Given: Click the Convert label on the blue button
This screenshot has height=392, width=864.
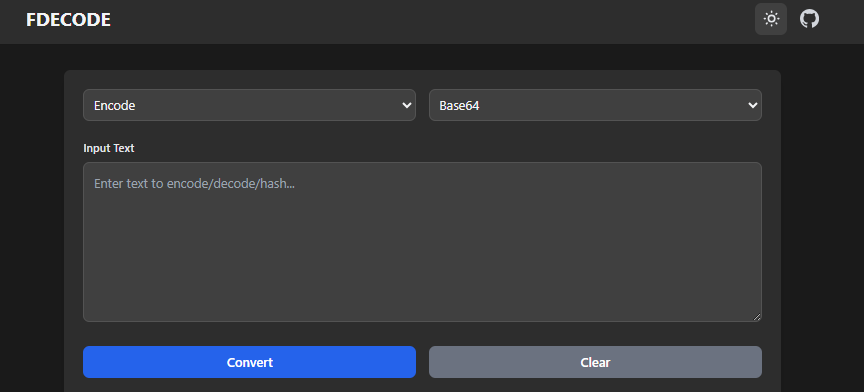Looking at the screenshot, I should click(x=250, y=362).
